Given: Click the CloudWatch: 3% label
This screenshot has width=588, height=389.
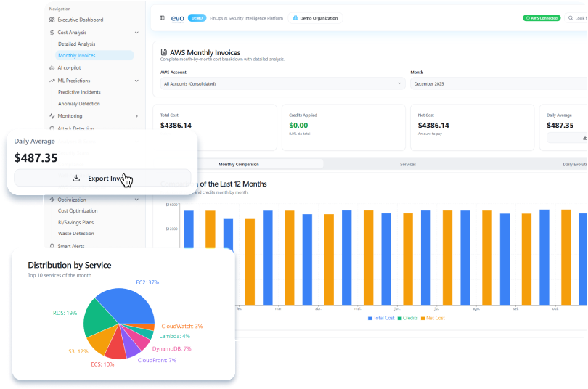Looking at the screenshot, I should pyautogui.click(x=182, y=326).
